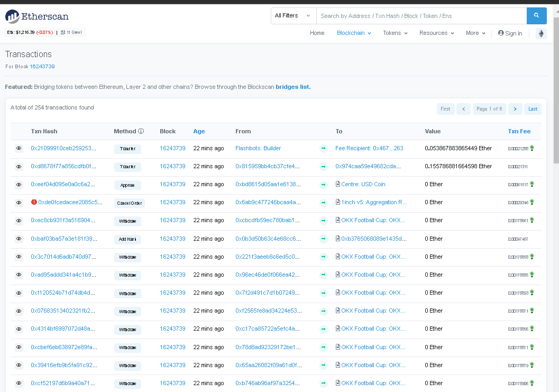Screen dimensions: 559x392
Task: Click the page vertical scrollbar
Action: (556, 89)
